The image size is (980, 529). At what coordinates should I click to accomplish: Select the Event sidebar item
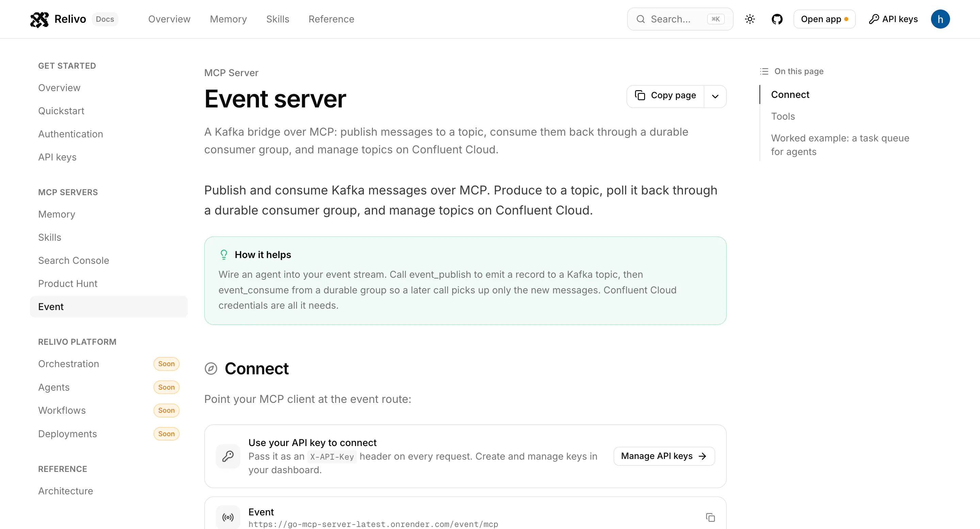point(109,307)
